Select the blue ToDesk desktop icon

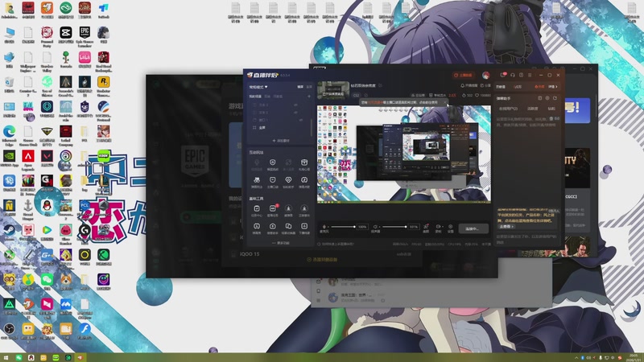click(104, 8)
